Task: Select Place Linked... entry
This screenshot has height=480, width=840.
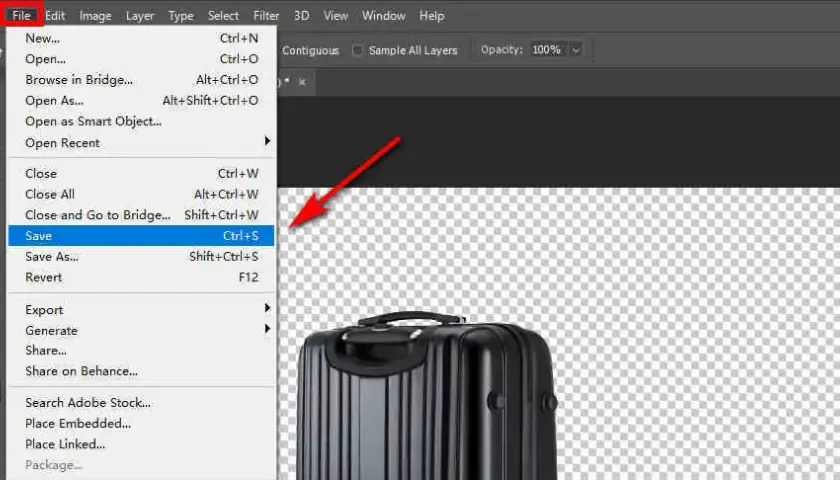Action: tap(141, 445)
